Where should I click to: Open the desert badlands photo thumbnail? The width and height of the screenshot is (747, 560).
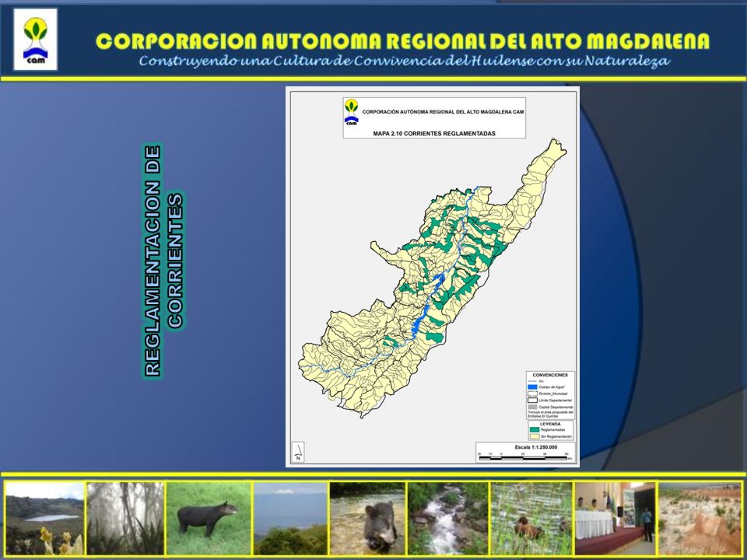coord(700,519)
